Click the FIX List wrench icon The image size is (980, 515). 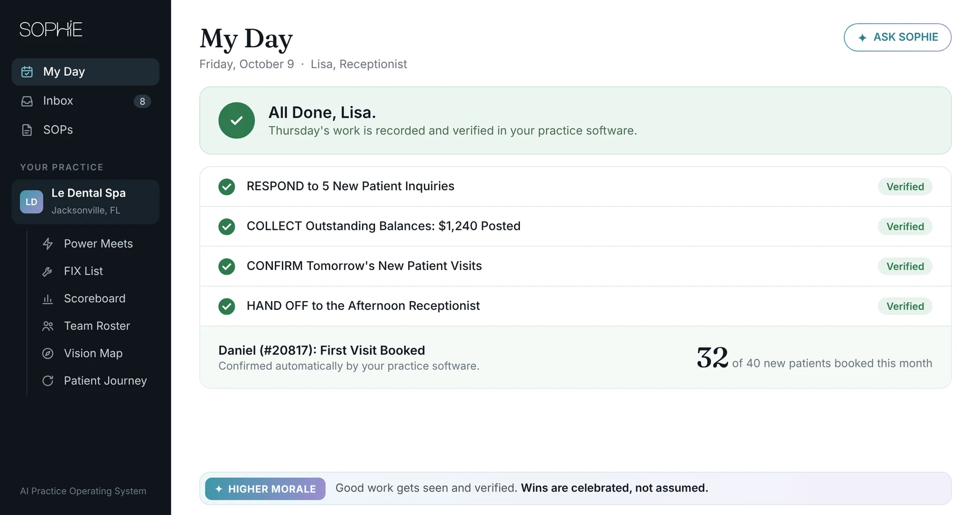point(48,271)
